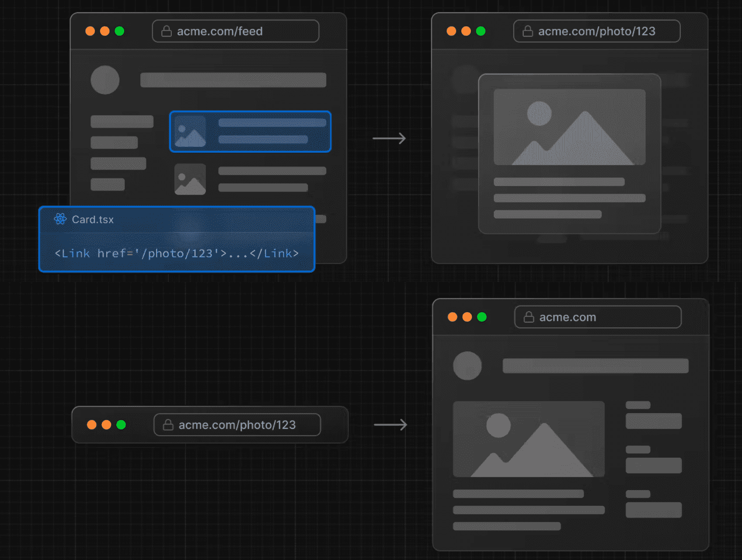Click the image icon inside the blue highlighted card

click(190, 132)
